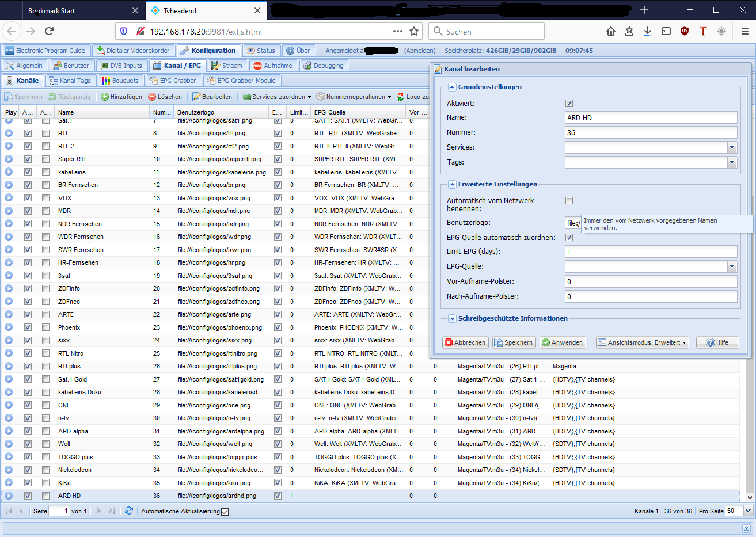756x537 pixels.
Task: Open the EPG-Quelle dropdown
Action: pos(732,266)
